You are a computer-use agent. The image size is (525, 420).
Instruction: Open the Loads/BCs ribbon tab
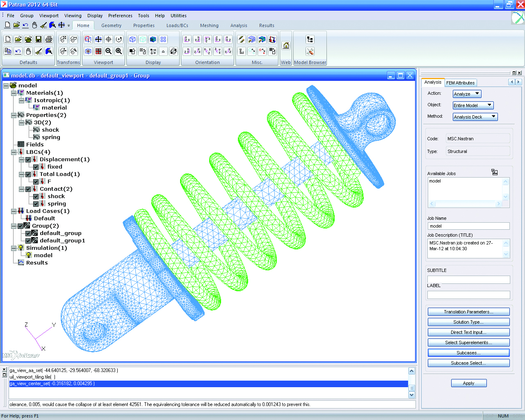pos(177,25)
